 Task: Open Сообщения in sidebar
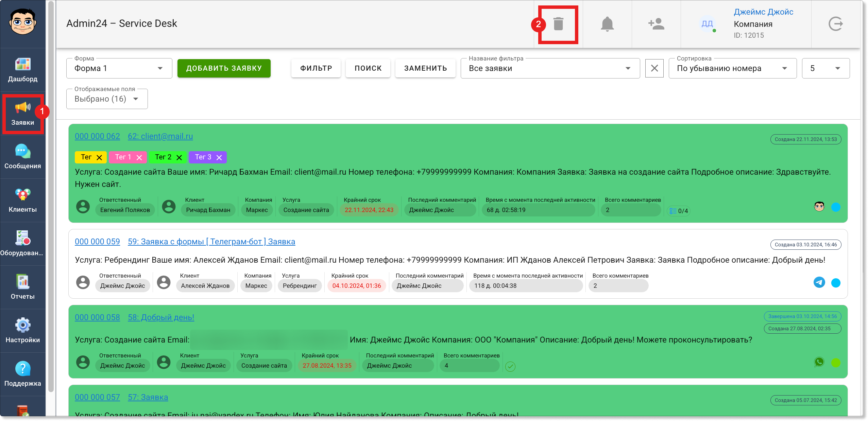coord(23,157)
